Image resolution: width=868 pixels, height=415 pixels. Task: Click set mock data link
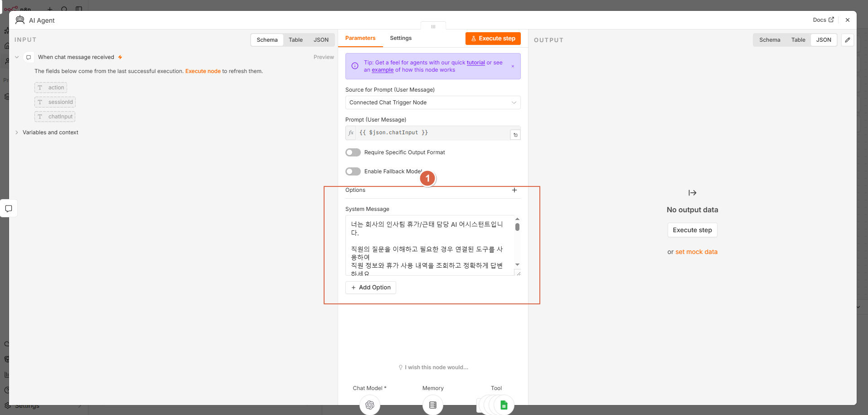(696, 252)
